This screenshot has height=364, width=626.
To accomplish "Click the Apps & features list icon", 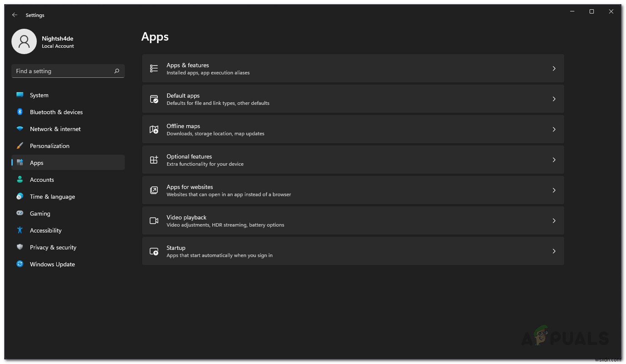I will [154, 68].
